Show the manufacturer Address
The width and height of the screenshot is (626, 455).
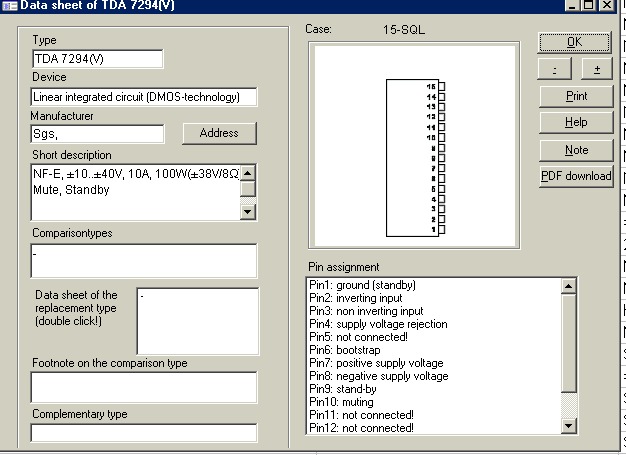click(x=219, y=133)
